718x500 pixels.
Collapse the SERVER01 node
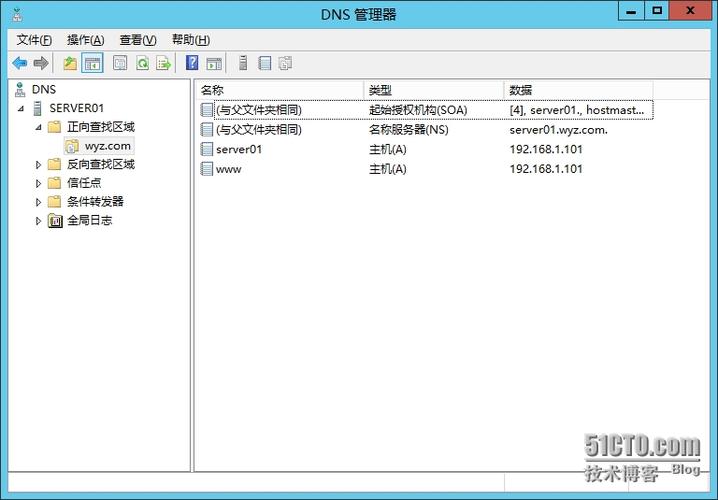21,109
